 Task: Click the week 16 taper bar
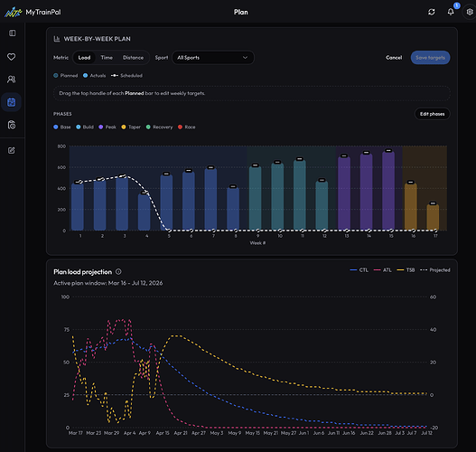411,207
